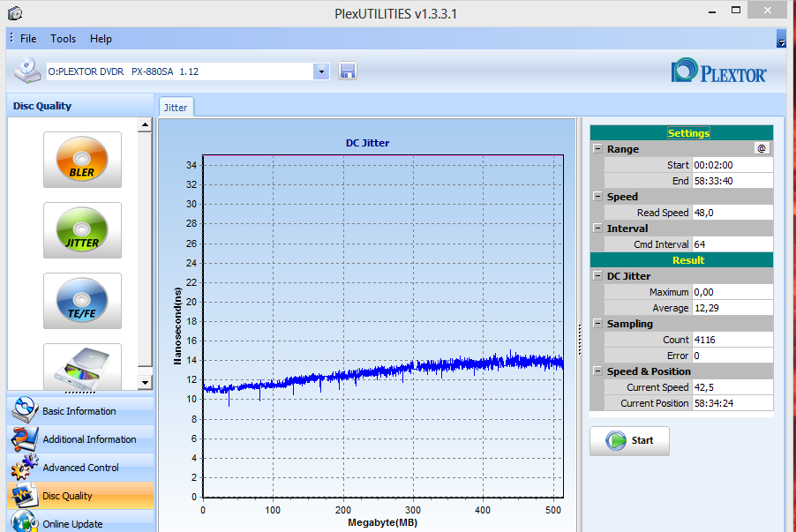This screenshot has width=796, height=532.
Task: Click the Result header
Action: click(x=682, y=260)
